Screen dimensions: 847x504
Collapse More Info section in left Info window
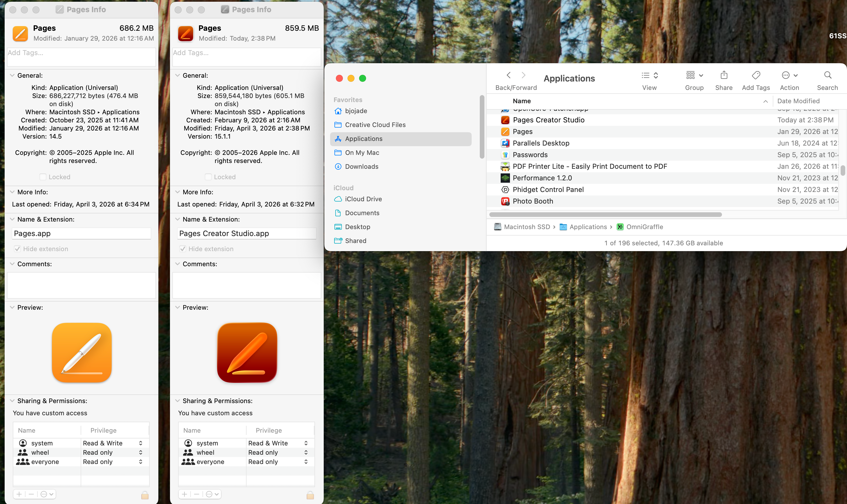(12, 192)
